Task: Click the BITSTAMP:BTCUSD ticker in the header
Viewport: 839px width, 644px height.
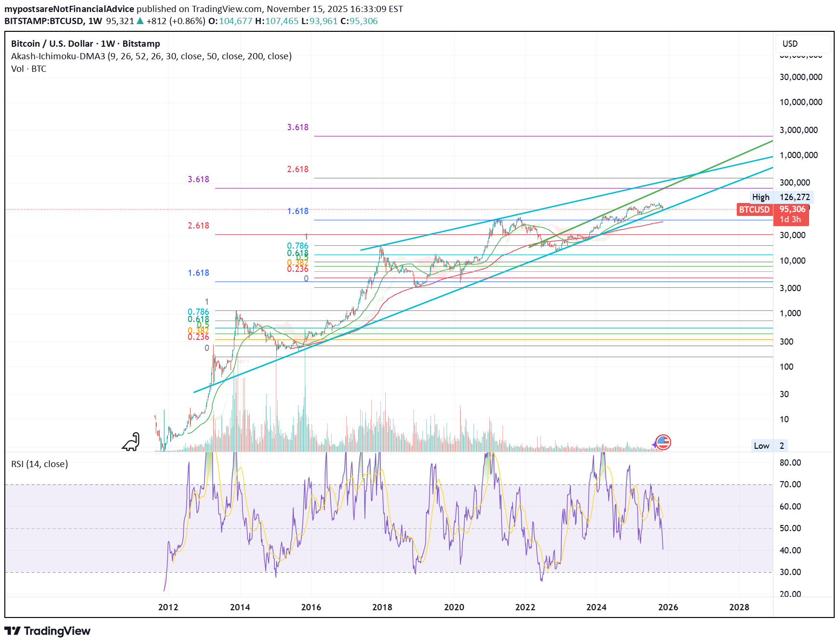Action: tap(43, 21)
